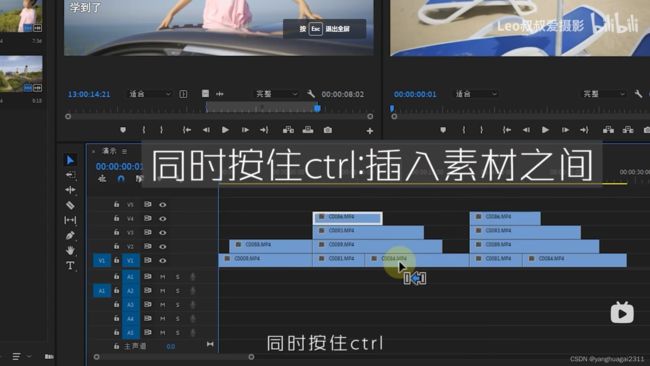Viewport: 650px width, 366px height.
Task: Mute audio track A3
Action: pyautogui.click(x=162, y=305)
